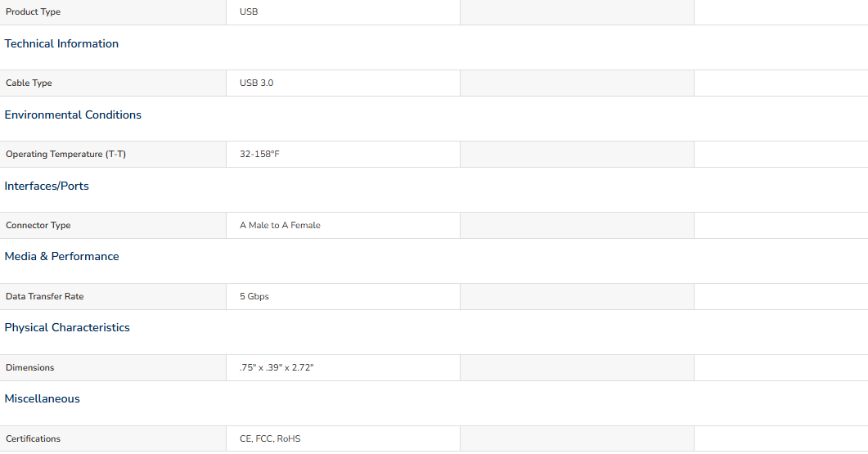Select the Miscellaneous section heading
Viewport: 868px width, 454px height.
pyautogui.click(x=42, y=398)
